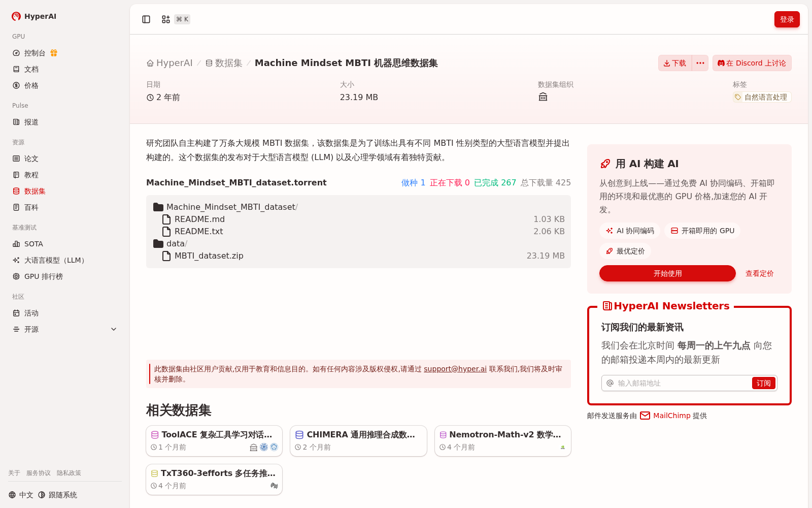
Task: Open 服务协议 footer link
Action: (39, 473)
